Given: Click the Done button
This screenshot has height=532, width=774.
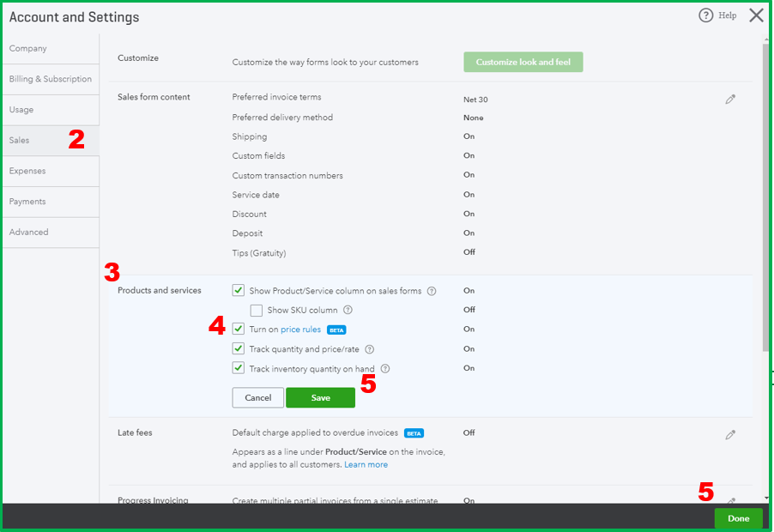Looking at the screenshot, I should click(x=739, y=518).
